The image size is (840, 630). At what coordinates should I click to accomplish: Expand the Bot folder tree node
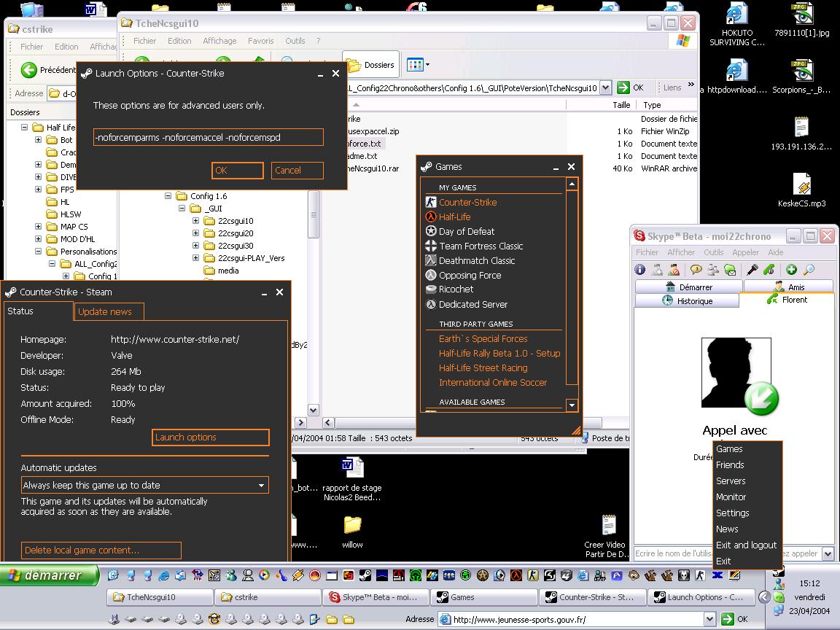pyautogui.click(x=38, y=139)
